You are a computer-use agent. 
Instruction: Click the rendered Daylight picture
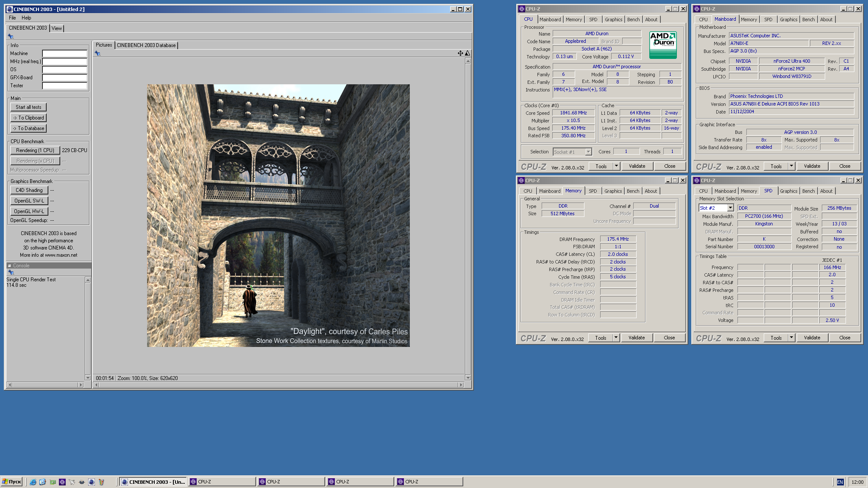[x=278, y=216]
